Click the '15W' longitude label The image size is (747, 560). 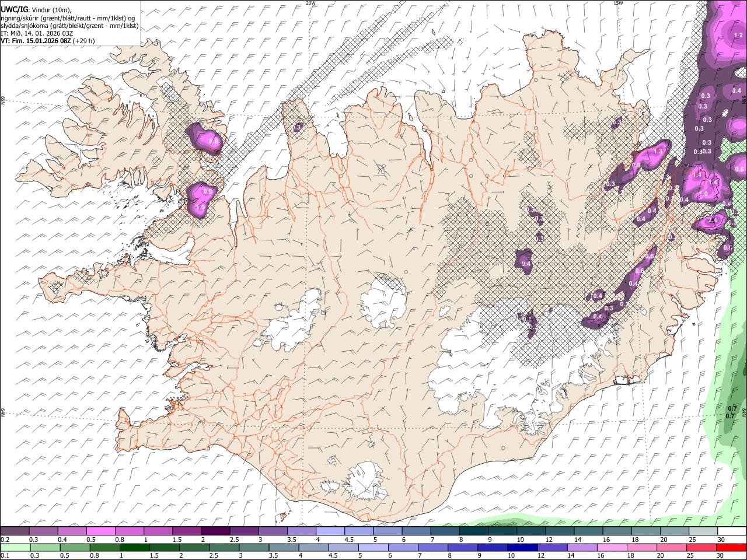tap(618, 3)
